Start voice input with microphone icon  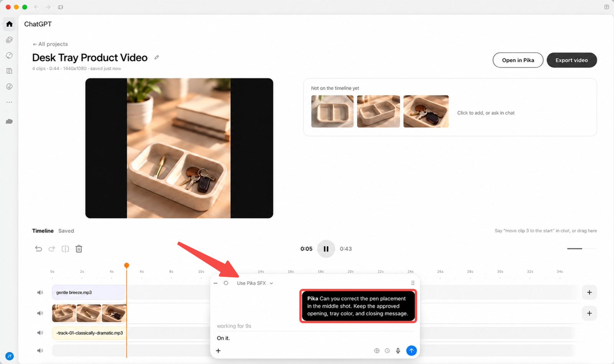398,351
